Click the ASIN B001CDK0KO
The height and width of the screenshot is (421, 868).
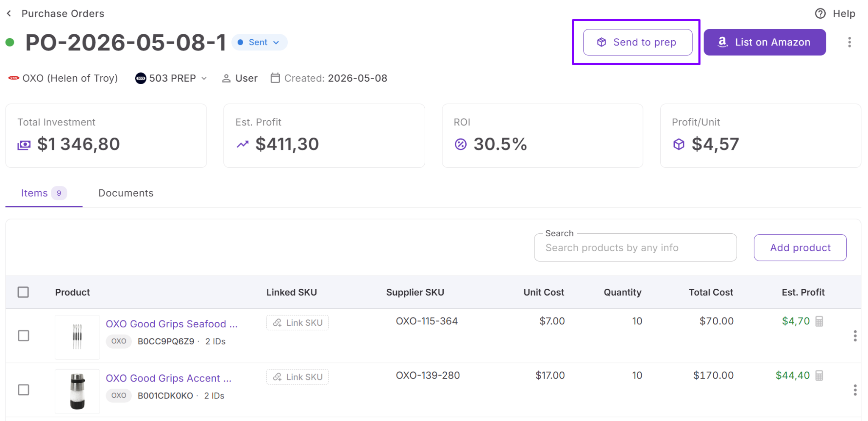[x=165, y=396]
